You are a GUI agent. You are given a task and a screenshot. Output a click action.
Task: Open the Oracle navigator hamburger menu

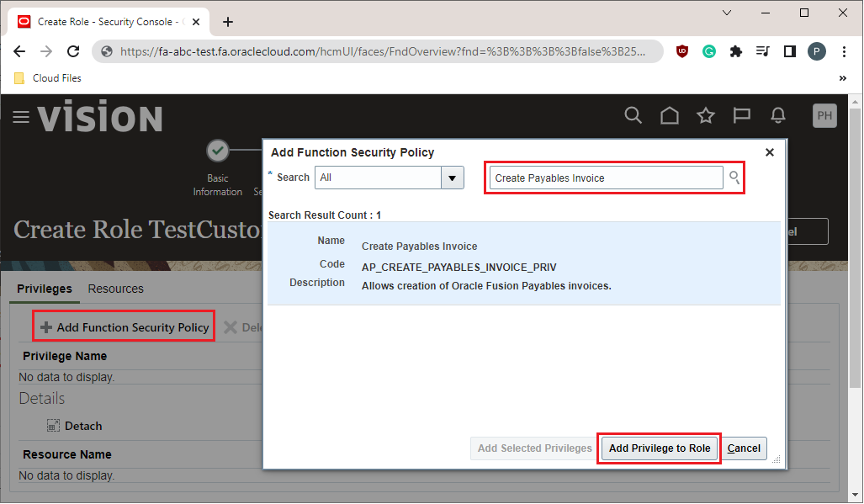[21, 117]
